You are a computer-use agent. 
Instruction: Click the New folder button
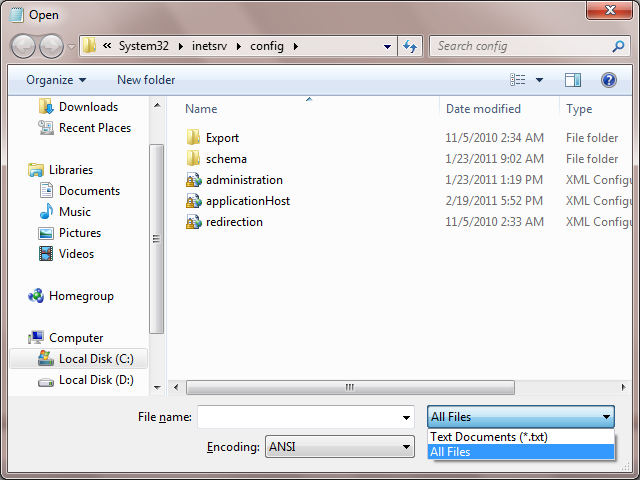click(146, 80)
